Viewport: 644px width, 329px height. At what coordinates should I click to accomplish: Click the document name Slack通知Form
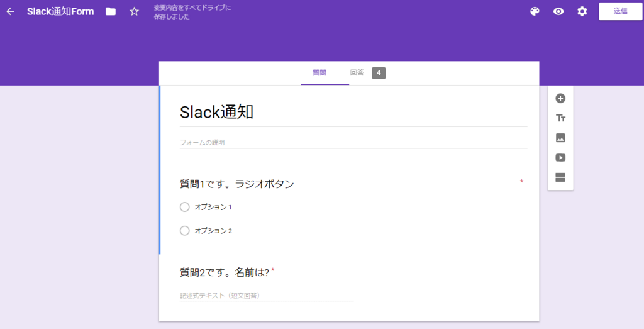[x=60, y=11]
